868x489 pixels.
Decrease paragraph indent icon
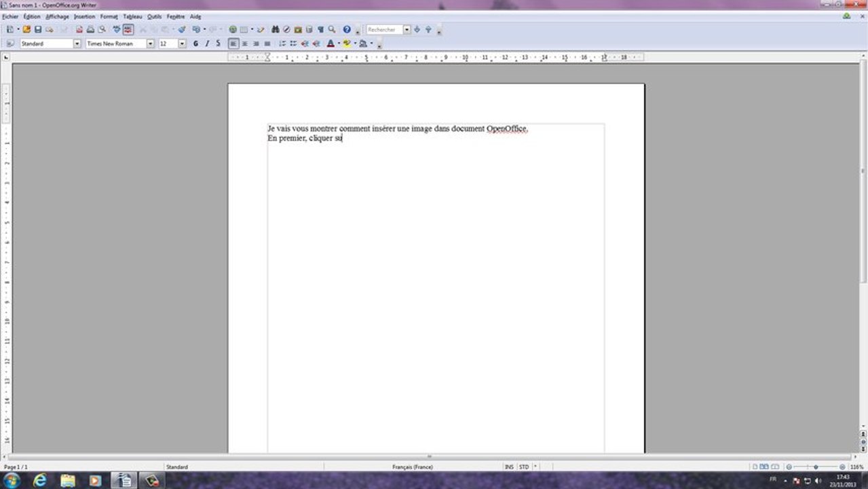305,43
